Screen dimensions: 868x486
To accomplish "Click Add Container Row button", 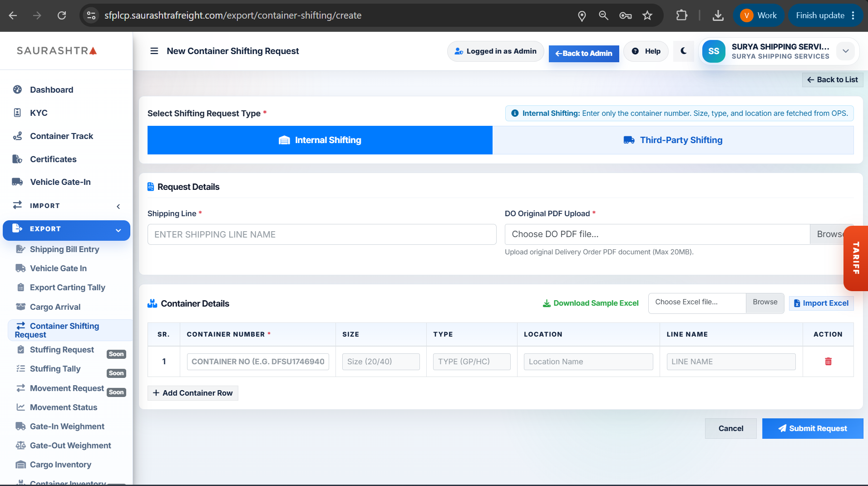I will 193,393.
